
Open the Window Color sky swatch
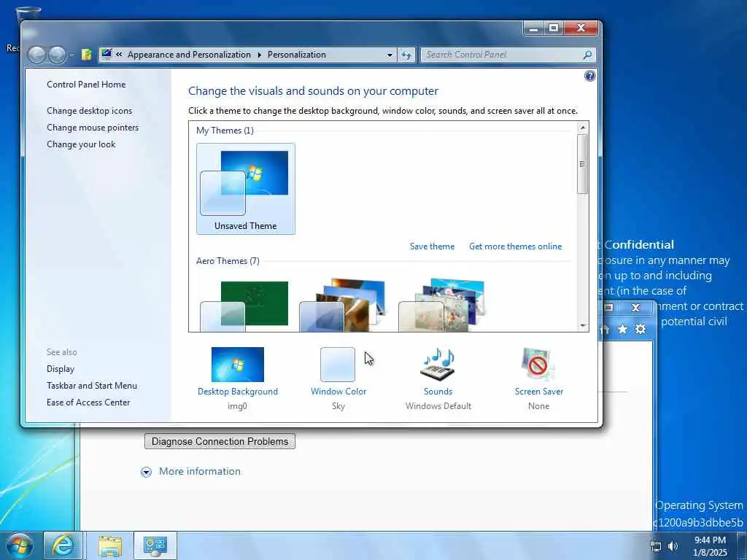coord(338,365)
